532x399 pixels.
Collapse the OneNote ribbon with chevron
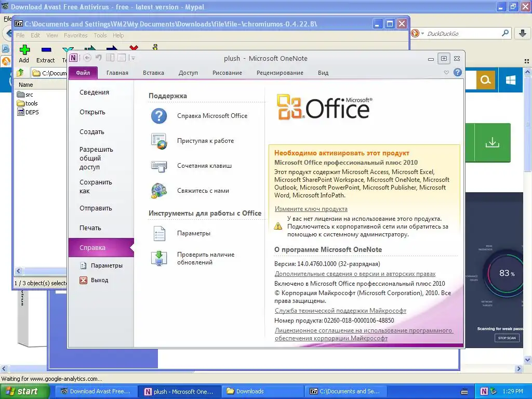click(x=446, y=73)
